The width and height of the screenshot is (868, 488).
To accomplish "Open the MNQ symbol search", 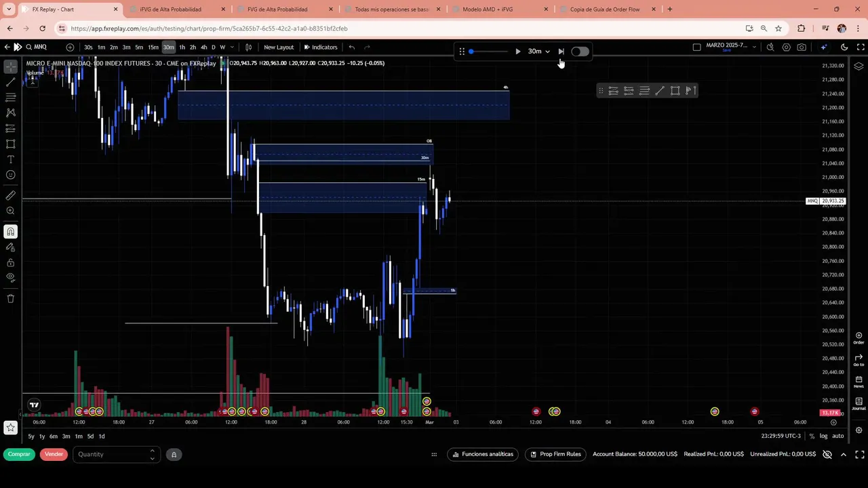I will [37, 47].
